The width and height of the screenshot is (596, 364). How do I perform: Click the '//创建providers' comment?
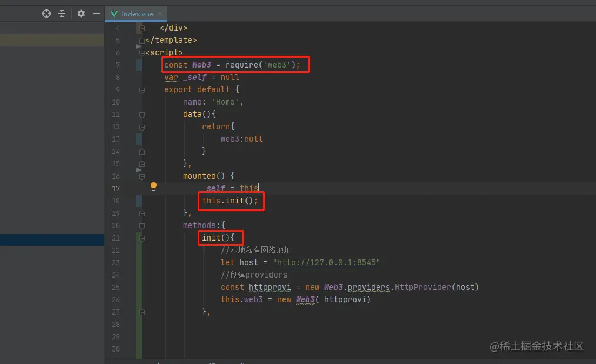tap(254, 275)
